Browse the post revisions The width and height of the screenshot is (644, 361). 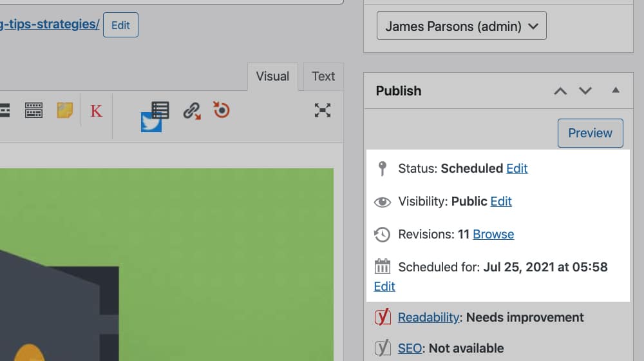(493, 234)
